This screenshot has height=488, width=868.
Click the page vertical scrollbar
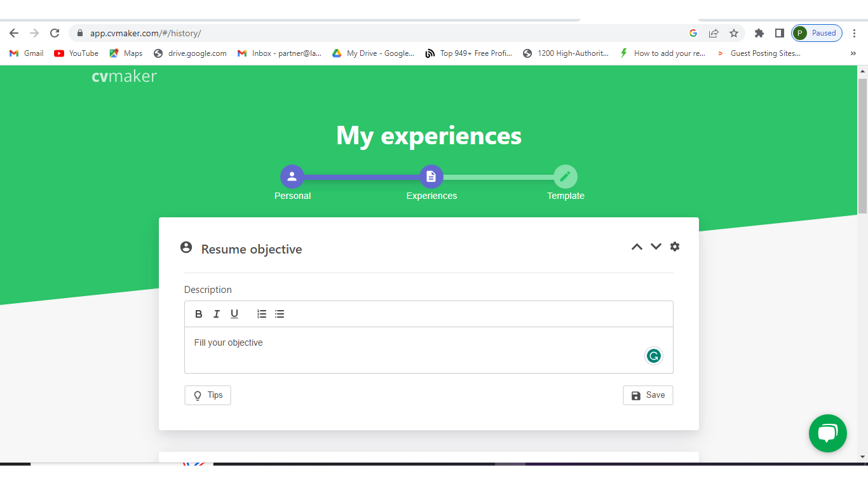pyautogui.click(x=862, y=146)
